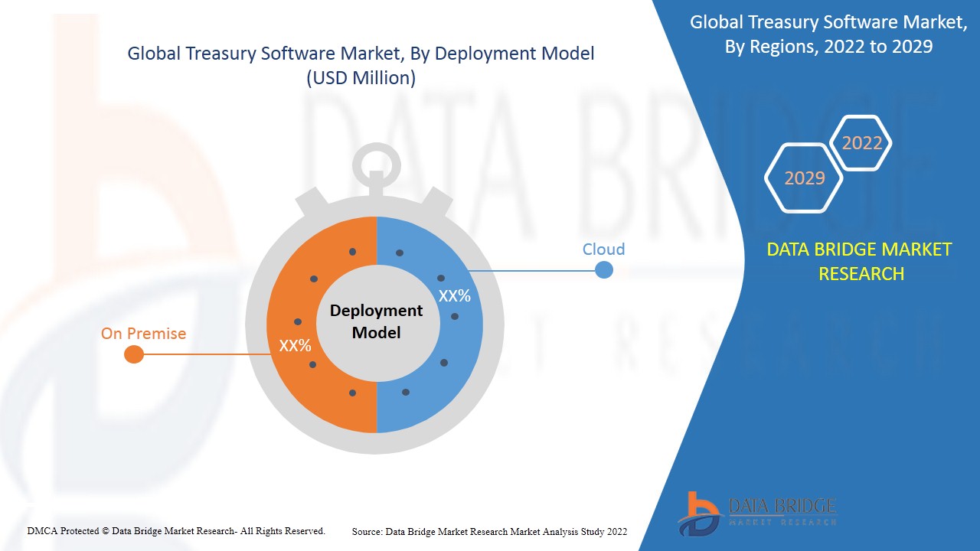Click the 2029 hexagon badge
980x551 pixels.
[x=804, y=178]
